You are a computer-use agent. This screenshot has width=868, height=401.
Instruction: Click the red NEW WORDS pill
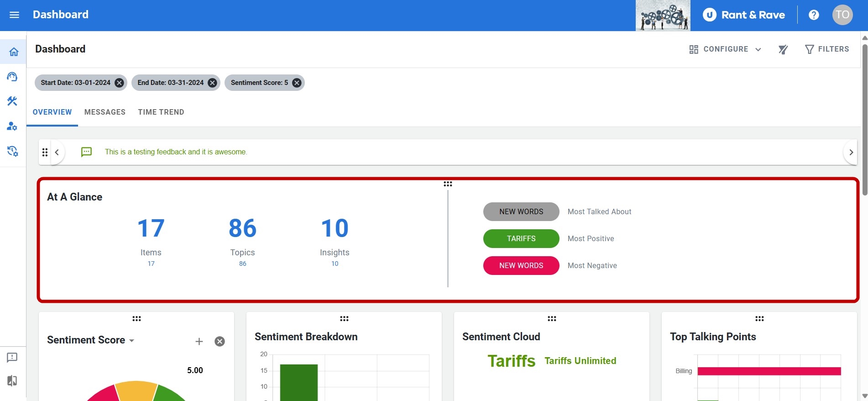[x=521, y=266]
